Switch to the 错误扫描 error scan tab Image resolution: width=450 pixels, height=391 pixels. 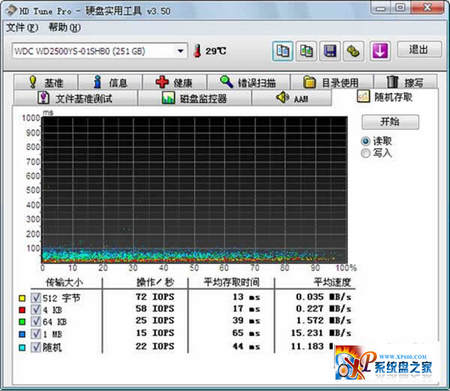coord(248,82)
